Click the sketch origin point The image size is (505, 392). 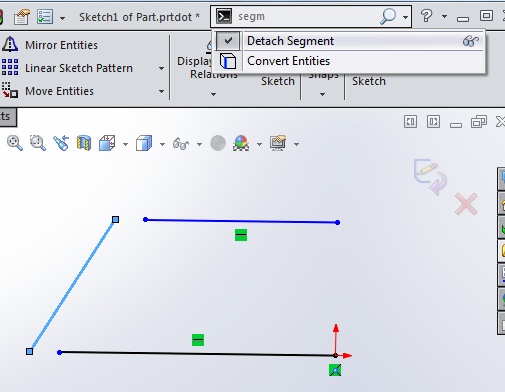336,355
